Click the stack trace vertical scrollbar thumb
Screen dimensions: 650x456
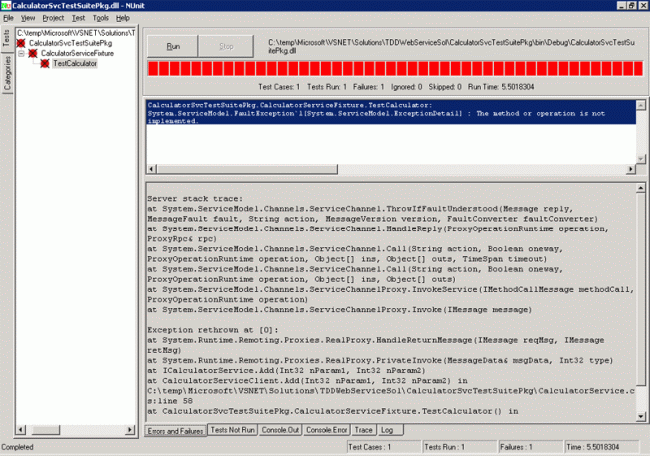tap(641, 289)
